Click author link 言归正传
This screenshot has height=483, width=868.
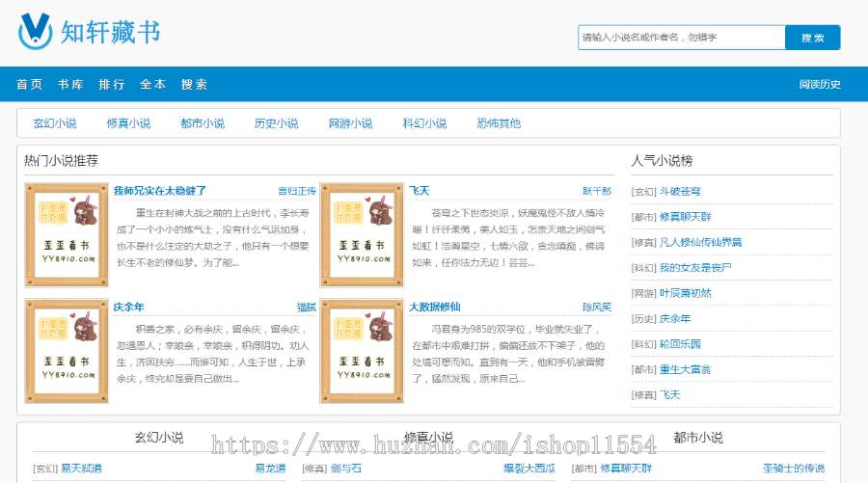pyautogui.click(x=297, y=191)
